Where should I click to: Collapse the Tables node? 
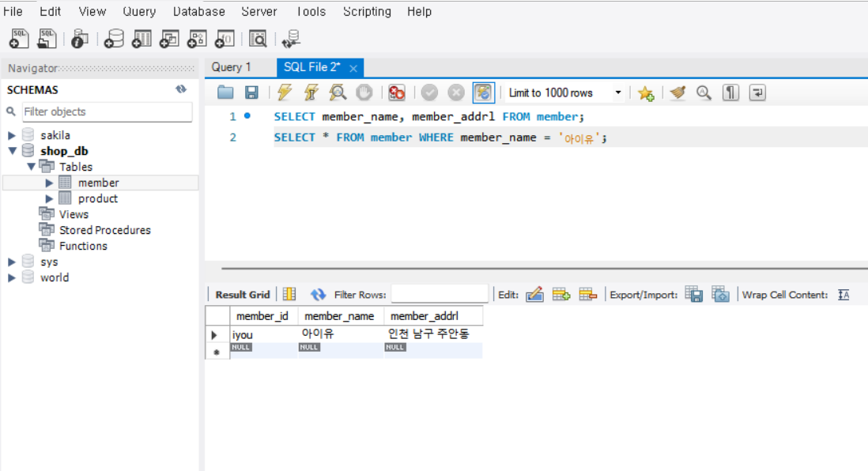click(x=32, y=167)
